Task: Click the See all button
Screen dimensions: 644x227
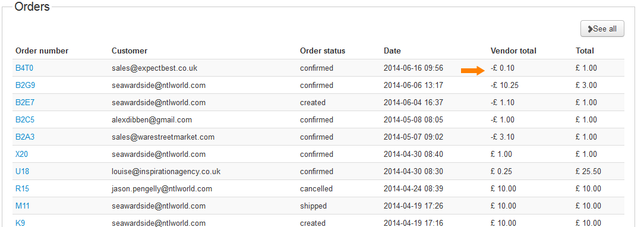Action: coord(602,29)
